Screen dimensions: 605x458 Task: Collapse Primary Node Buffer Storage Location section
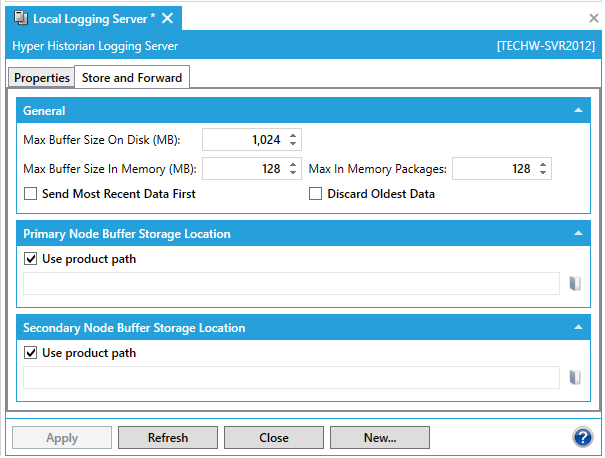tap(578, 234)
